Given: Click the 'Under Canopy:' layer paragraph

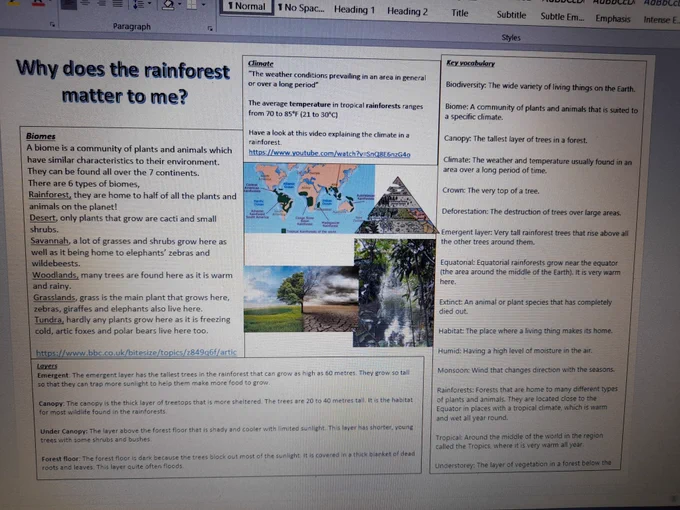Looking at the screenshot, I should [226, 433].
